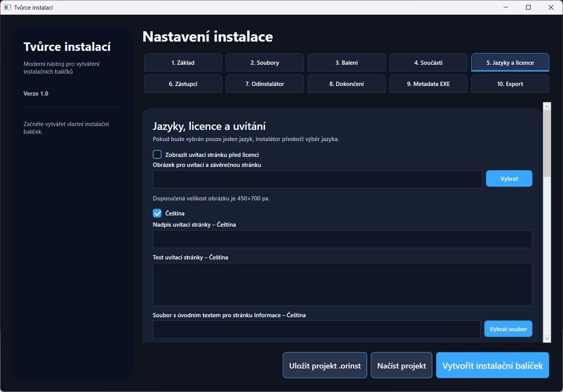Switch to 7. Odinstalátor tab
Image resolution: width=563 pixels, height=392 pixels.
pyautogui.click(x=265, y=84)
